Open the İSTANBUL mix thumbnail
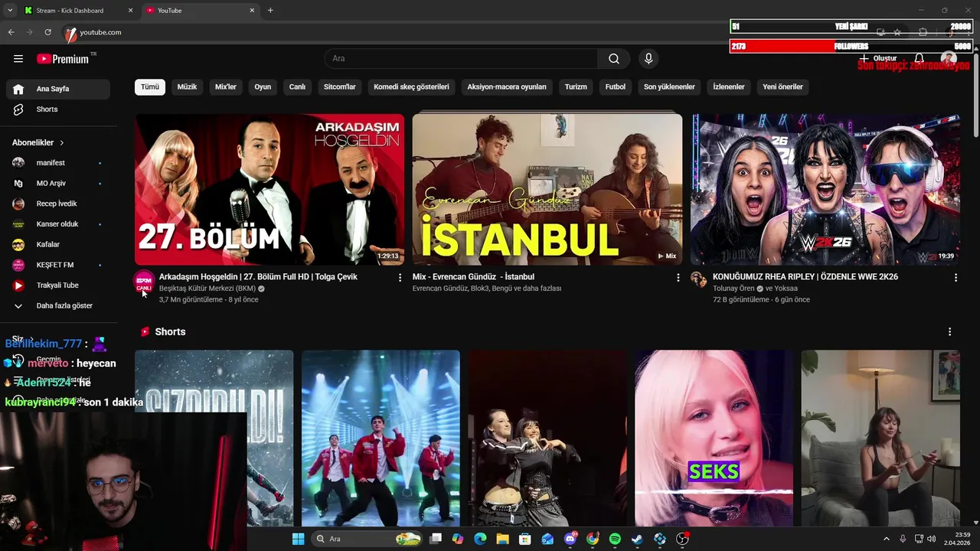The width and height of the screenshot is (980, 551). pyautogui.click(x=547, y=189)
